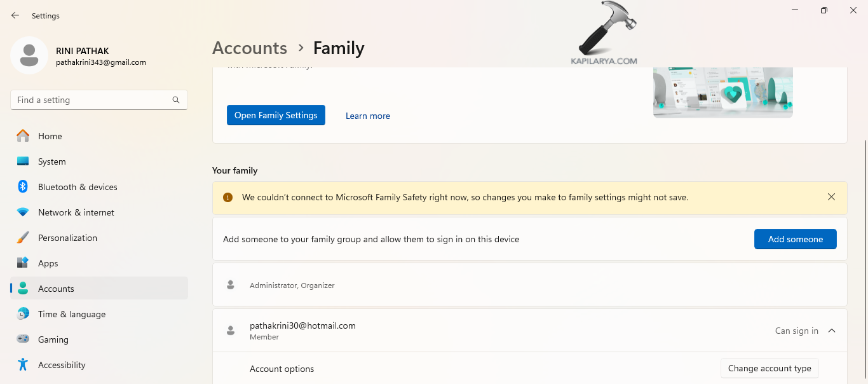Open the Accounts sidebar menu item
The image size is (868, 384).
pyautogui.click(x=56, y=289)
